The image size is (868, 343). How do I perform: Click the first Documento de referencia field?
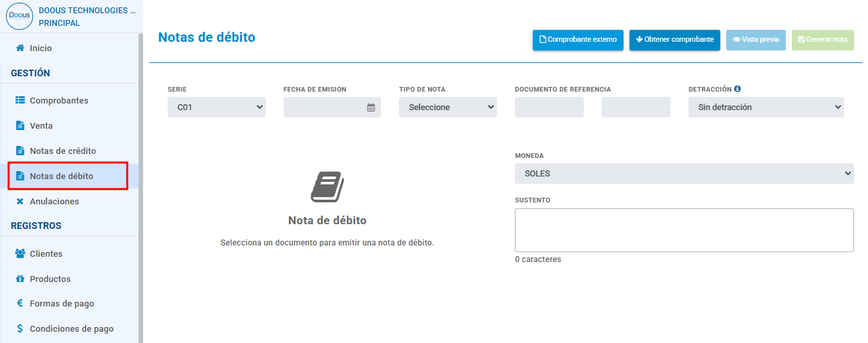pyautogui.click(x=549, y=107)
